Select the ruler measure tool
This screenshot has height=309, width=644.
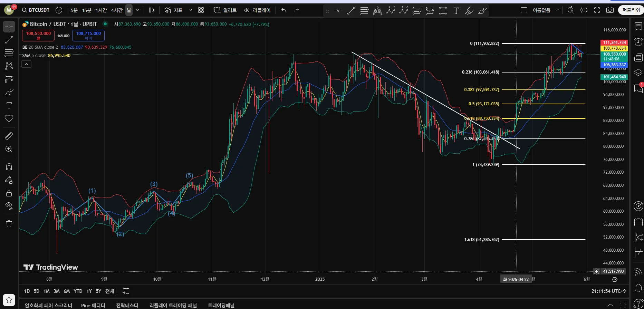(9, 136)
